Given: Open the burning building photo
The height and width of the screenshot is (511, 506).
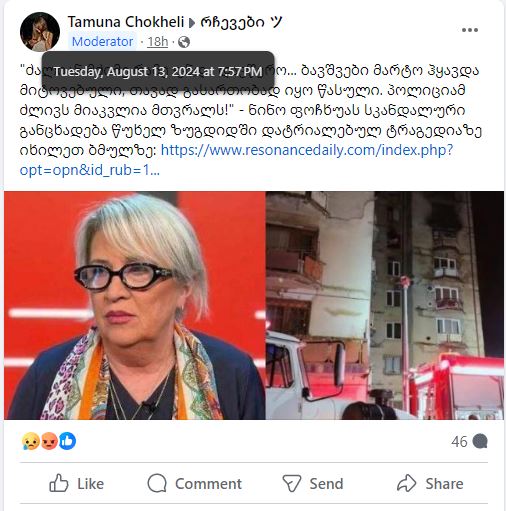Looking at the screenshot, I should 385,305.
